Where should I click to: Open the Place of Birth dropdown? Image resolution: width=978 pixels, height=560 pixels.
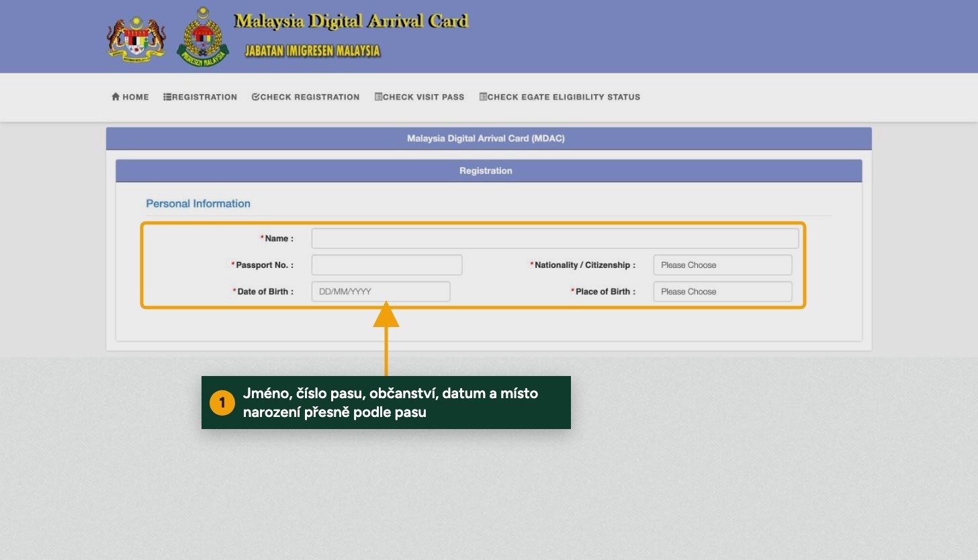click(x=723, y=291)
